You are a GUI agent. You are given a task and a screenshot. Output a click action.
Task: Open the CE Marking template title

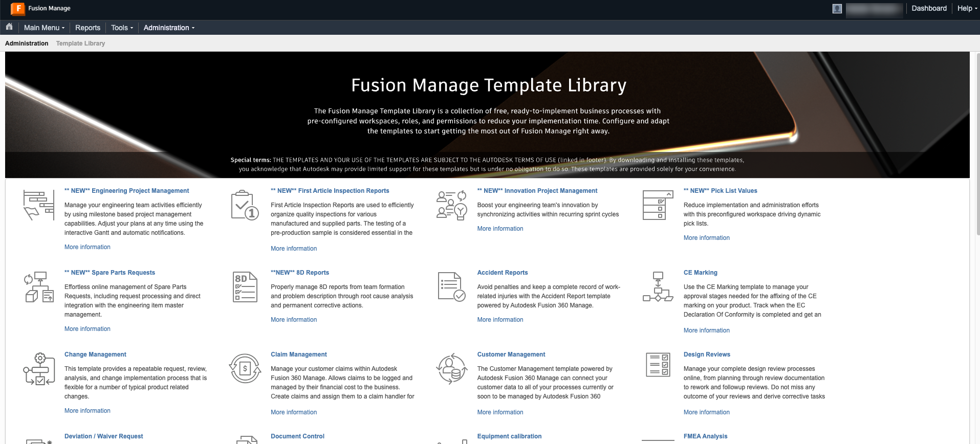(700, 273)
